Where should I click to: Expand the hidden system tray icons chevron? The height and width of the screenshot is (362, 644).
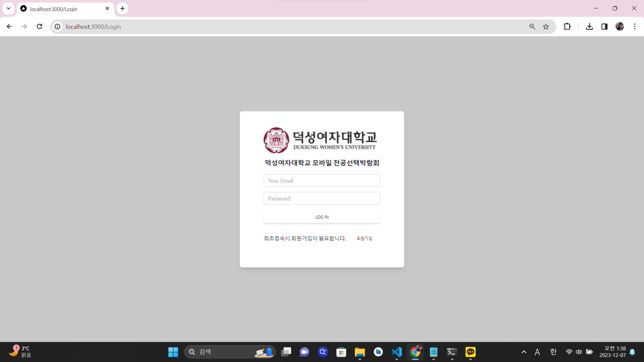[x=524, y=352]
